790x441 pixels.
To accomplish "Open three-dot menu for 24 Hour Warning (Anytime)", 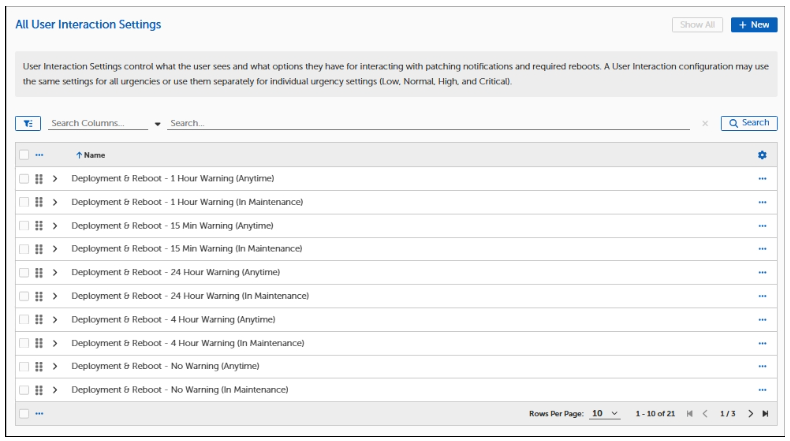I will 762,272.
